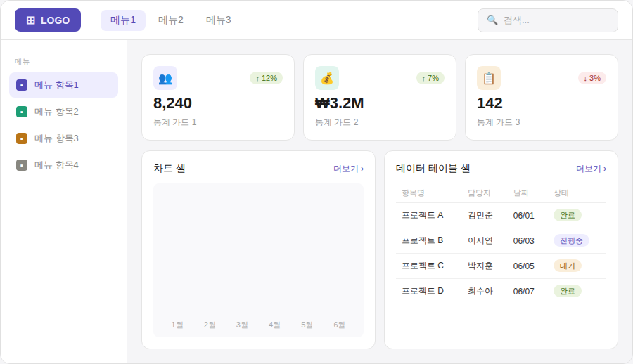This screenshot has height=364, width=633.
Task: Click the 통계 카드 3 label
Action: pos(499,122)
